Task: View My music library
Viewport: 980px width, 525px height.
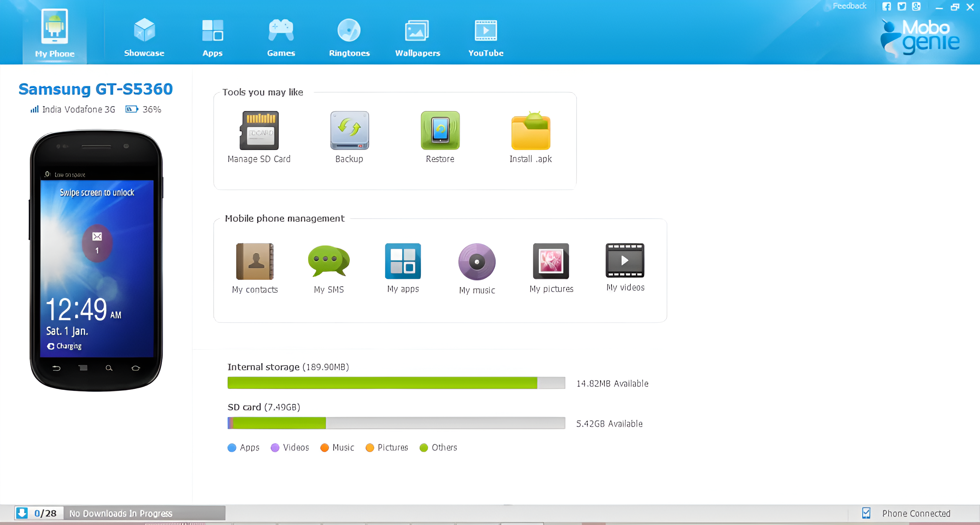Action: point(477,262)
